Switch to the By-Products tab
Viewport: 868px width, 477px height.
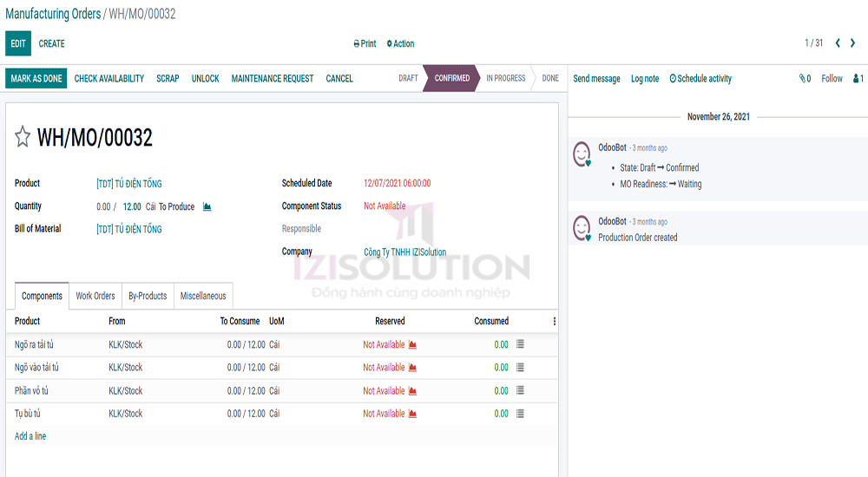148,296
